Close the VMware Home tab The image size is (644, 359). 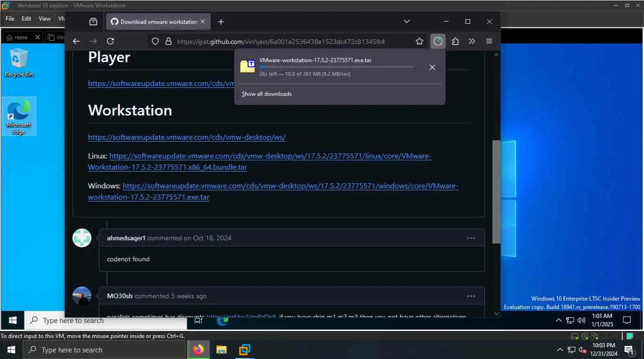coord(37,37)
